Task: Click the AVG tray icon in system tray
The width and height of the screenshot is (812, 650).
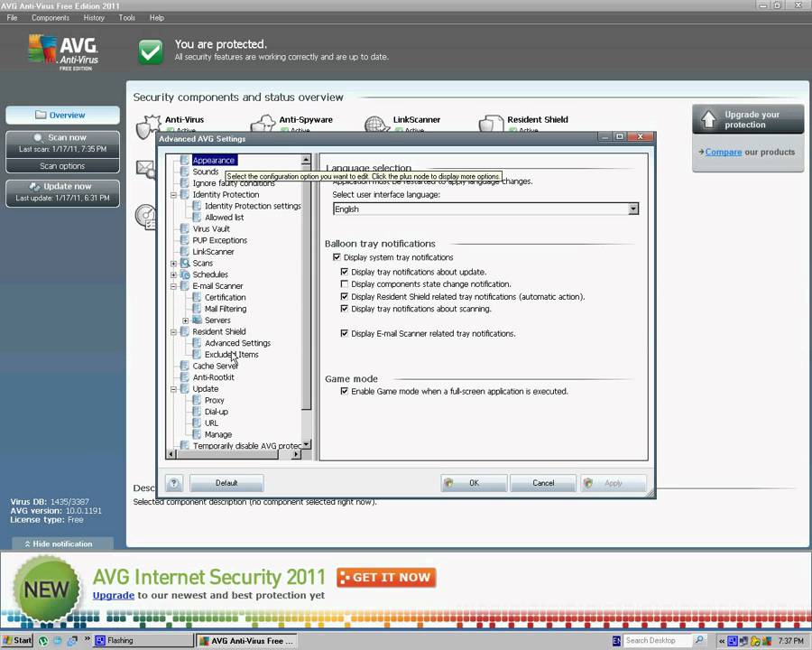Action: coord(767,641)
